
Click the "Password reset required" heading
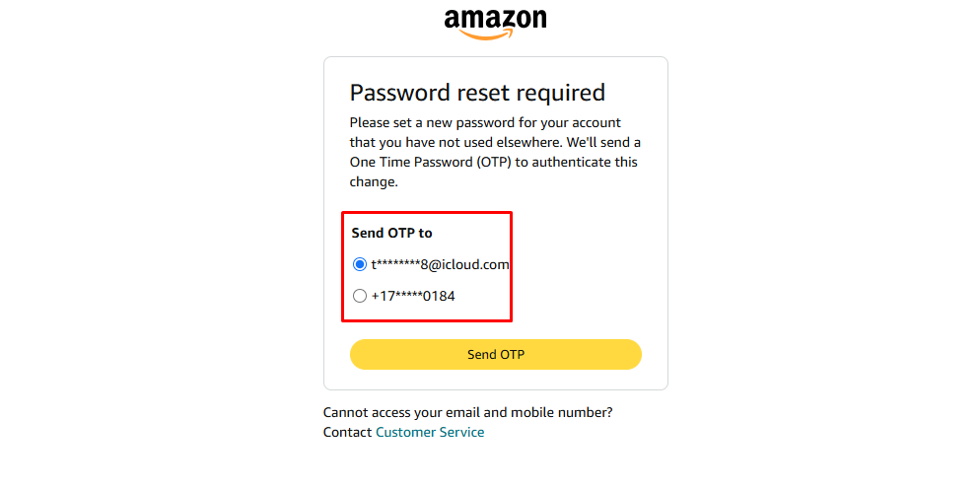(477, 93)
